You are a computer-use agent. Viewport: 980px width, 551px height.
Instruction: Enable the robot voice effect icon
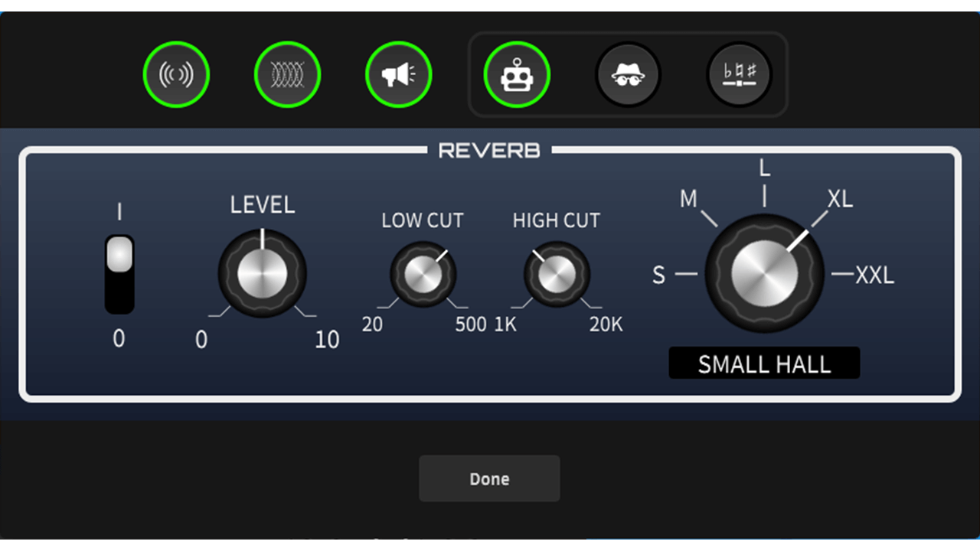[517, 75]
